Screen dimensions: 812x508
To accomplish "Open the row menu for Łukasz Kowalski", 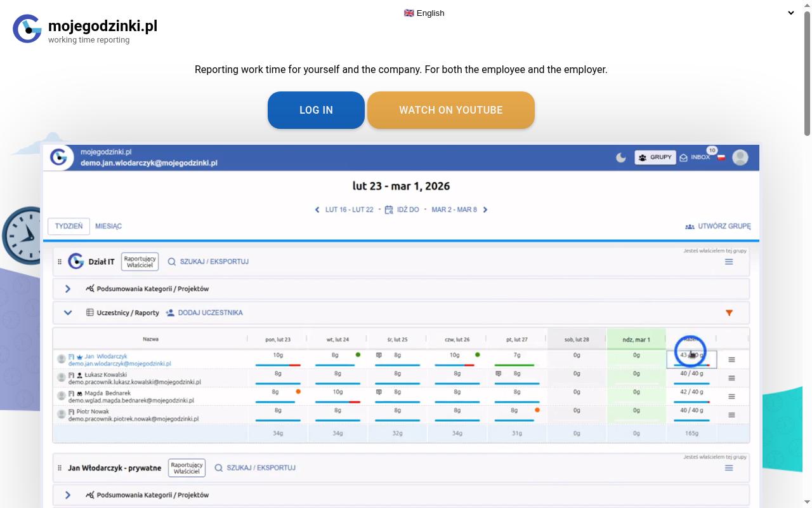I will (731, 378).
